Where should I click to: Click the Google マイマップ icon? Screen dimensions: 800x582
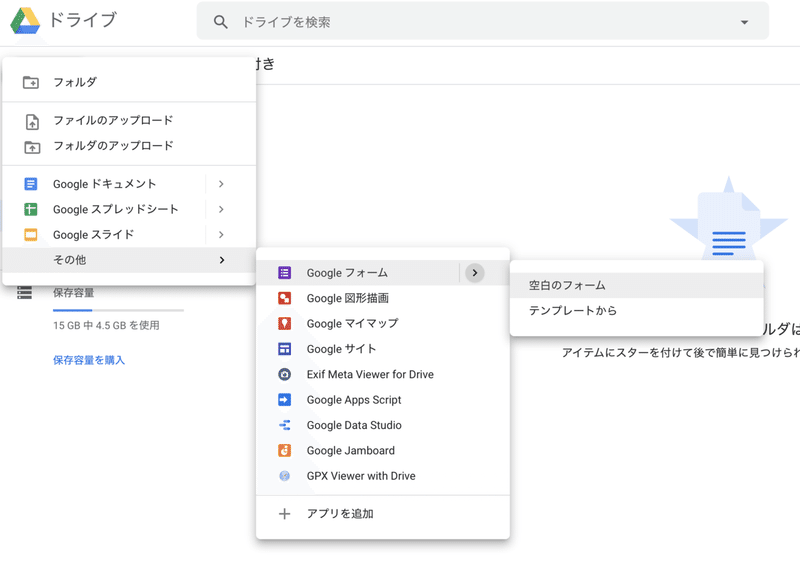pos(285,323)
